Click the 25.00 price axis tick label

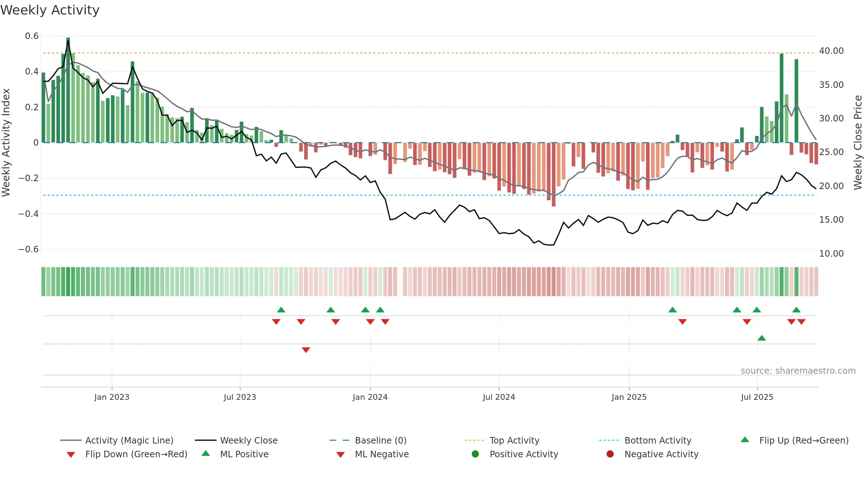(831, 152)
